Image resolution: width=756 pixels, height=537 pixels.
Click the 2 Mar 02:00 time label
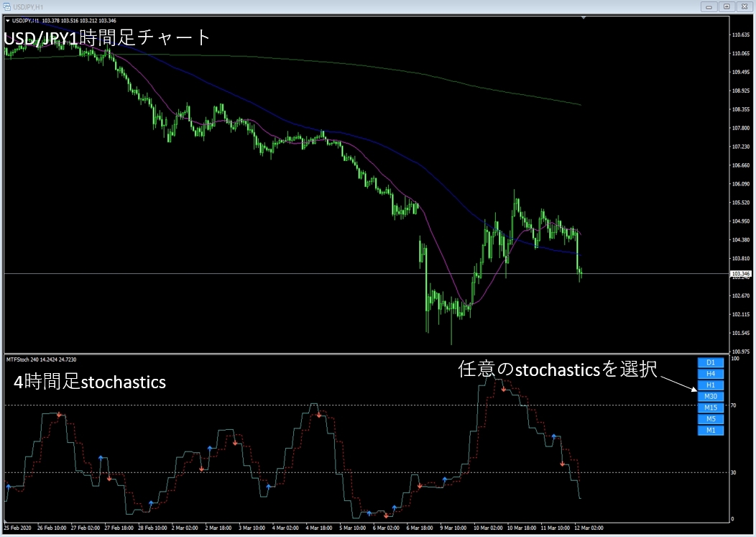tap(185, 528)
